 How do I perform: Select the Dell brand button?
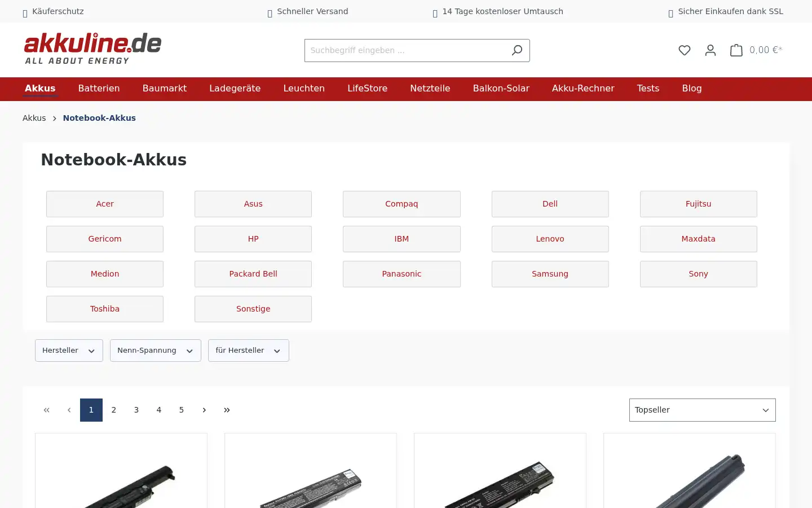(x=550, y=204)
